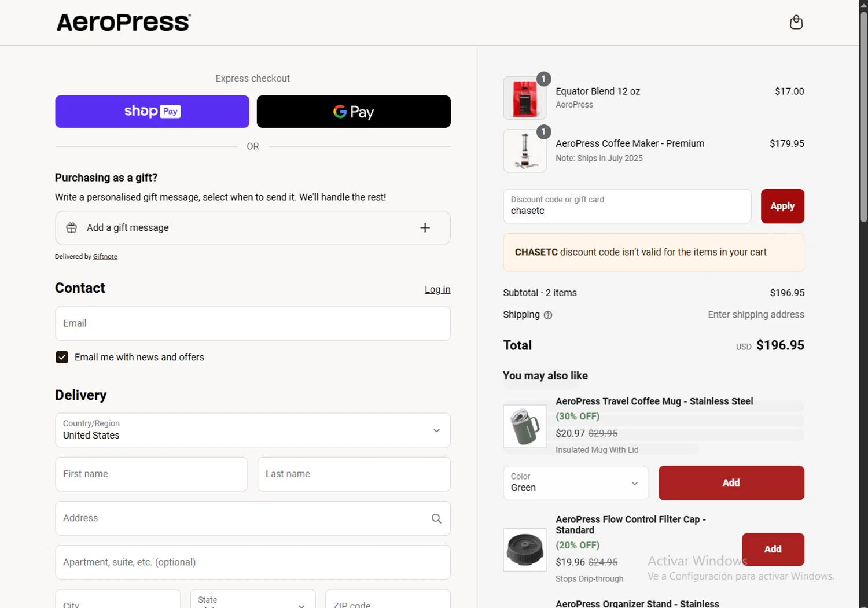Click the Address input field
Viewport: 868px width, 608px height.
click(253, 518)
